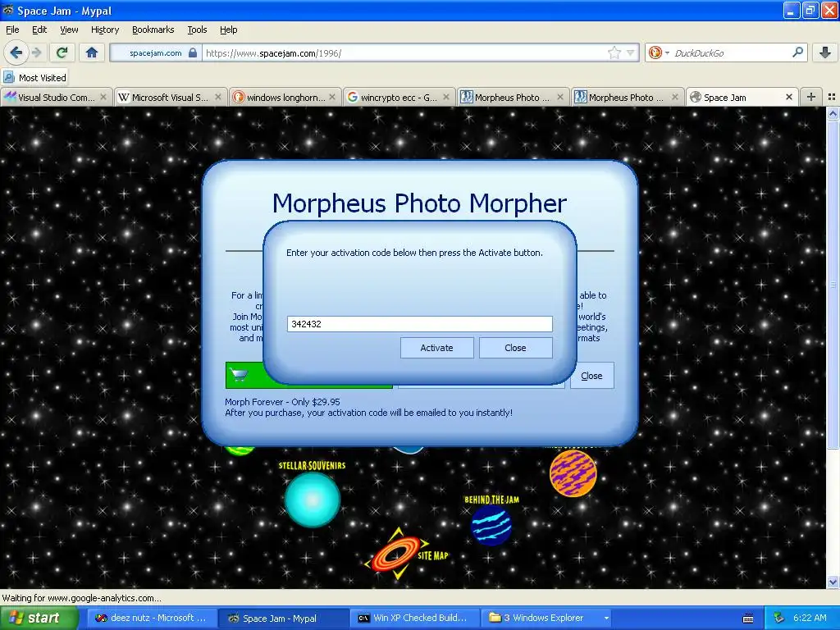Go to the Home page icon
This screenshot has height=630, width=840.
click(x=92, y=52)
